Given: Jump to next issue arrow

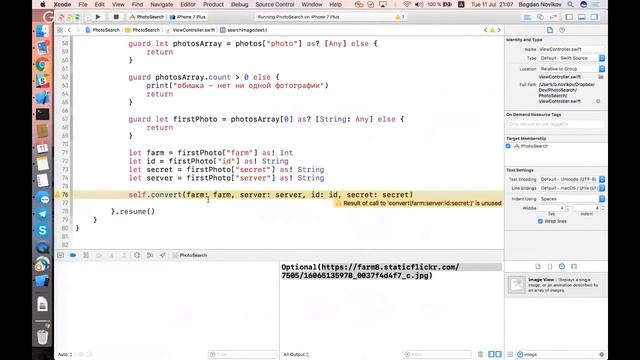Looking at the screenshot, I should click(x=499, y=30).
